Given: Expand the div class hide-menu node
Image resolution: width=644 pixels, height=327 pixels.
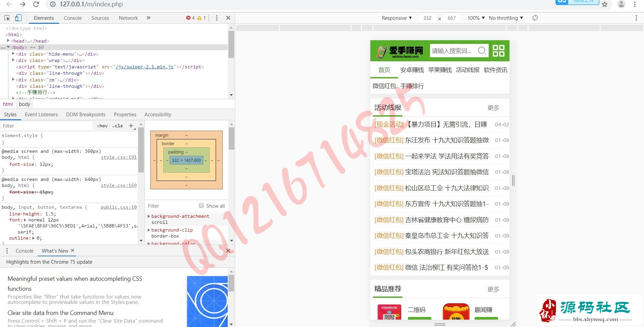Looking at the screenshot, I should [x=13, y=54].
